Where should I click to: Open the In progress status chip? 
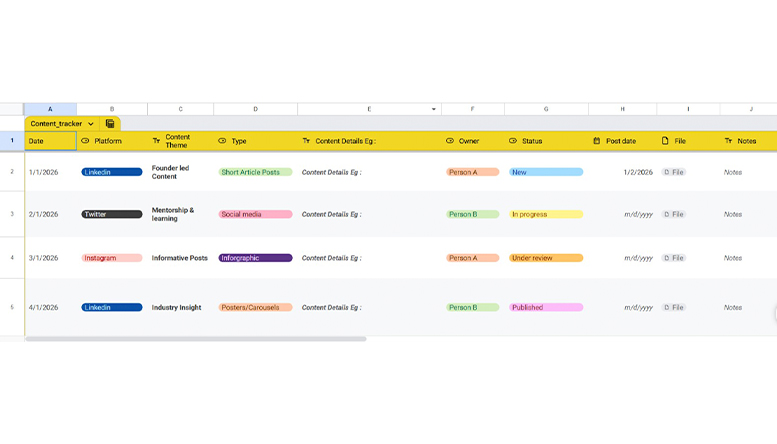(x=546, y=214)
